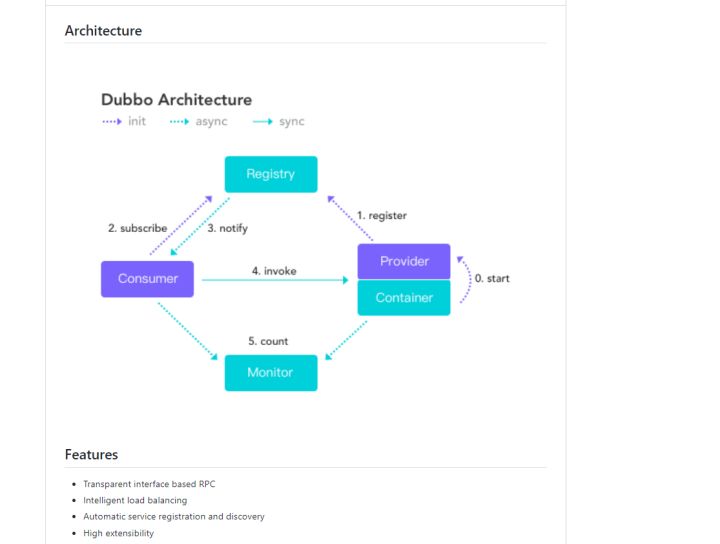Click the 'init' legend entry
This screenshot has height=544, width=720.
pos(124,121)
